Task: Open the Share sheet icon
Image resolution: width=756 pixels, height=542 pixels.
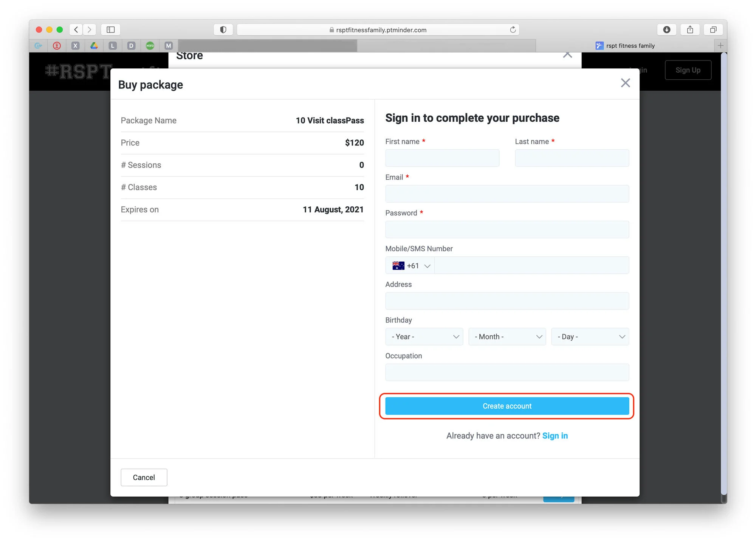Action: 690,29
